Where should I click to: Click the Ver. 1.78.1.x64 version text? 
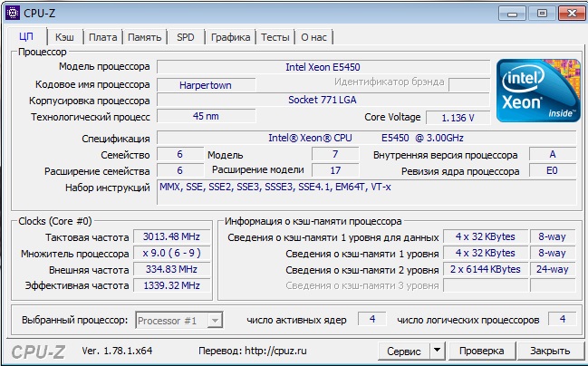click(117, 351)
